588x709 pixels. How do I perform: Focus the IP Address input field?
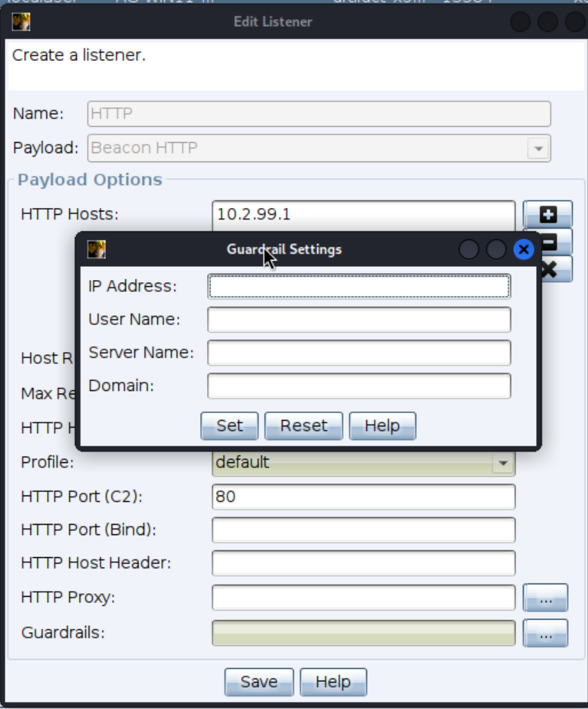[x=359, y=286]
